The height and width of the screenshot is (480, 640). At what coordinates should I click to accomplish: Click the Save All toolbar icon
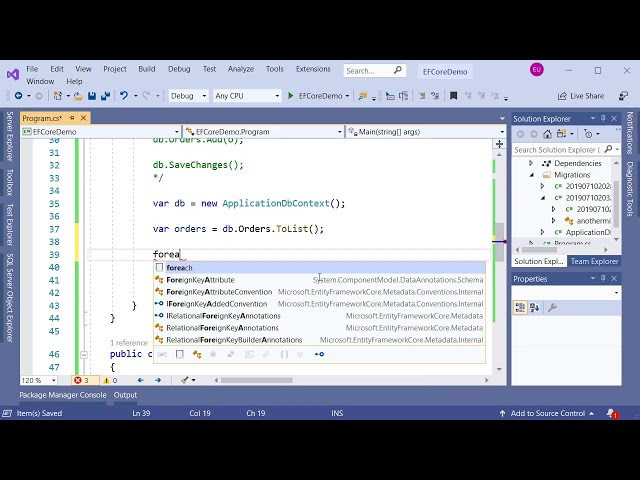click(x=105, y=96)
